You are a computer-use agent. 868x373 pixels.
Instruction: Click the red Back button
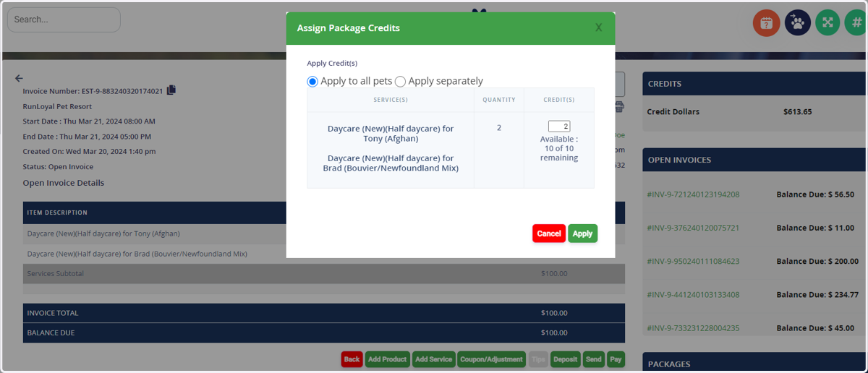[x=352, y=359]
